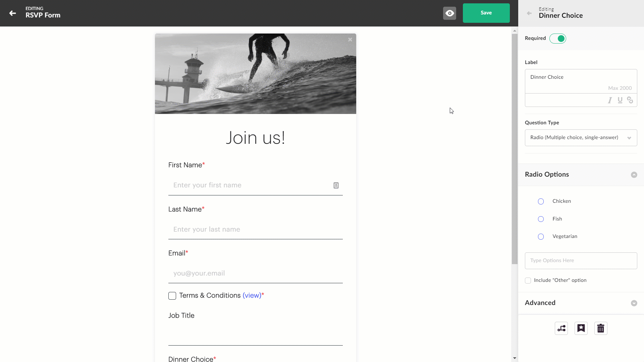The width and height of the screenshot is (644, 362).
Task: Apply italic formatting to label
Action: (x=610, y=100)
